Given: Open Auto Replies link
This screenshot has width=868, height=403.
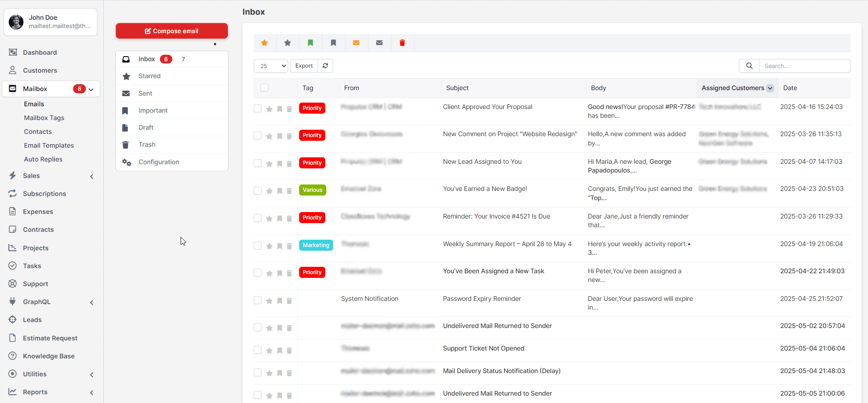Looking at the screenshot, I should [43, 159].
